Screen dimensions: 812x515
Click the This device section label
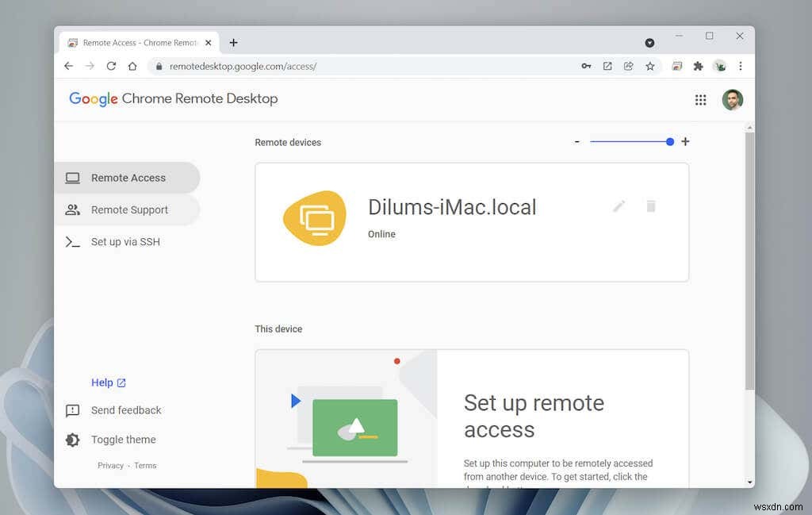[x=278, y=329]
